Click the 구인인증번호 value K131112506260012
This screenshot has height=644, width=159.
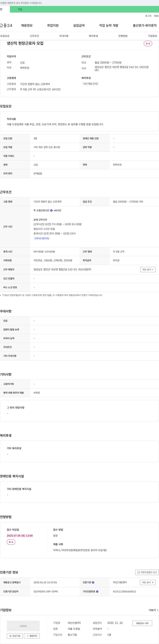coord(124,592)
